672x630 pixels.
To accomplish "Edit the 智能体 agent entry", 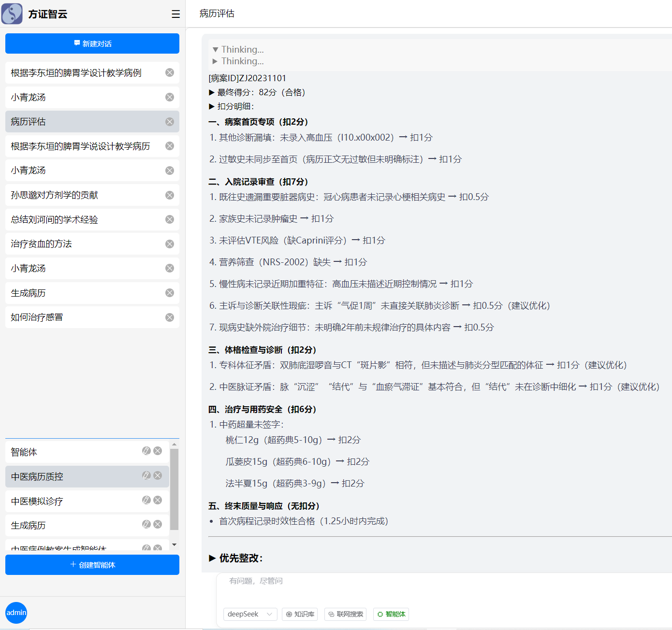I will point(146,451).
